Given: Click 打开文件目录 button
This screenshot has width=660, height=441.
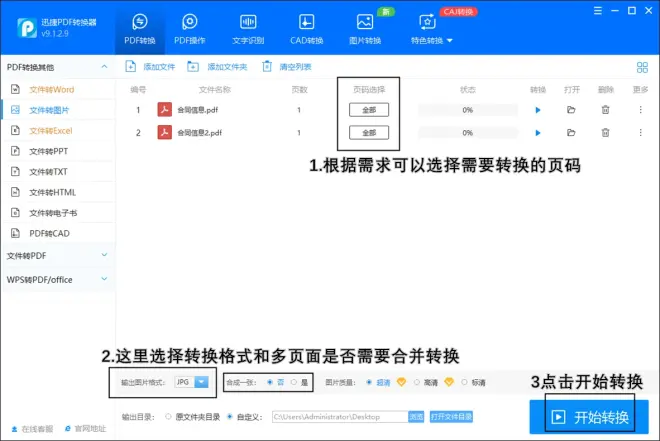Looking at the screenshot, I should click(x=451, y=417).
